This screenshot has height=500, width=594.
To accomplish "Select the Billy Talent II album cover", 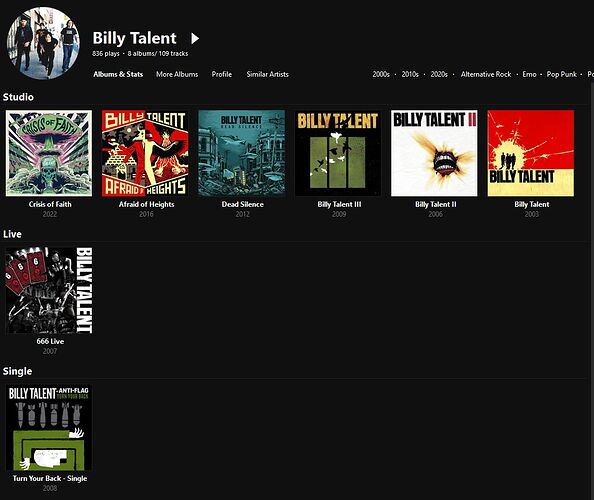I will (434, 153).
